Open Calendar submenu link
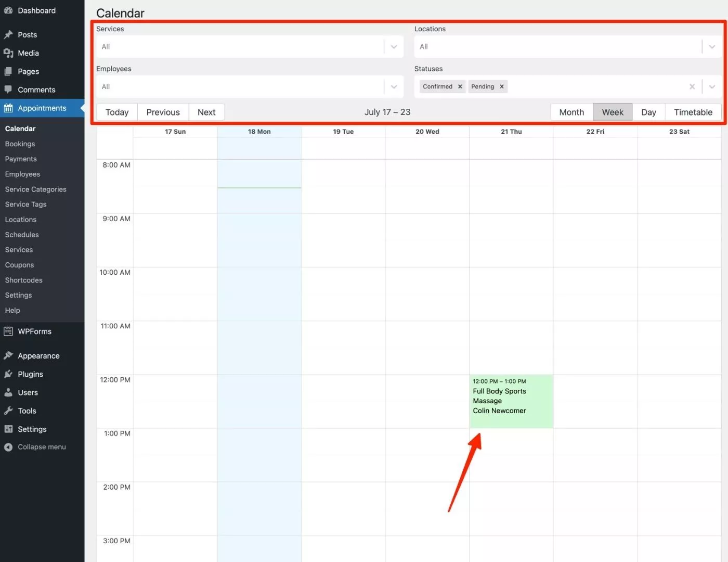Image resolution: width=728 pixels, height=562 pixels. [20, 129]
